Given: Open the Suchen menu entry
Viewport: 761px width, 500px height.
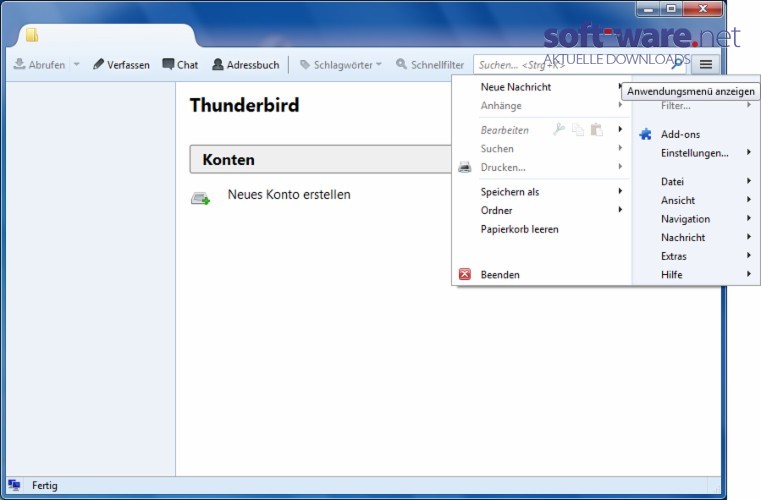Looking at the screenshot, I should (x=542, y=149).
